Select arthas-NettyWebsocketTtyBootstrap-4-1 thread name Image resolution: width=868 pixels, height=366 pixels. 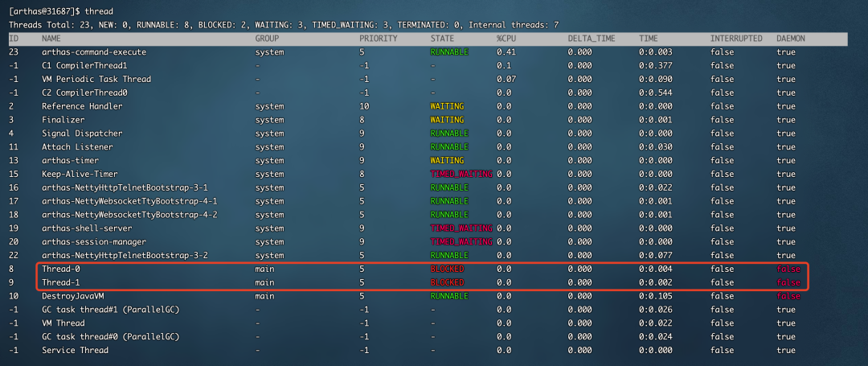tap(129, 201)
